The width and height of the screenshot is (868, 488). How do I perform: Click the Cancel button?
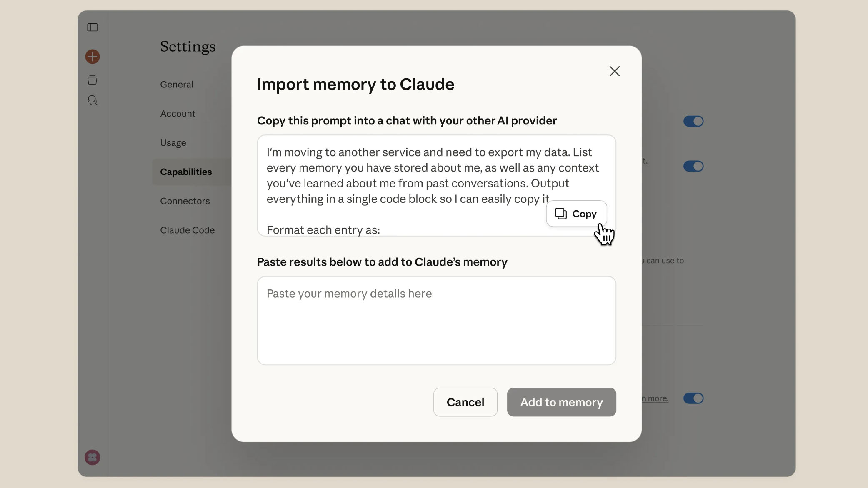pyautogui.click(x=465, y=402)
